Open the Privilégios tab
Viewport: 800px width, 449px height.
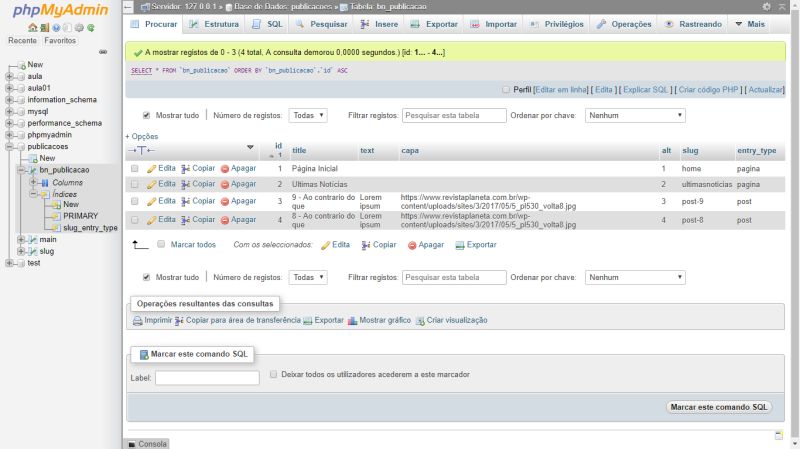[x=557, y=24]
